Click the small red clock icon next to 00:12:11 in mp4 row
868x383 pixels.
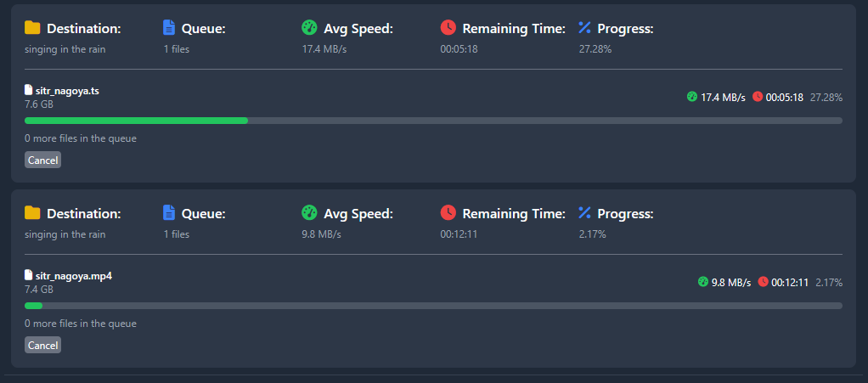click(x=763, y=282)
